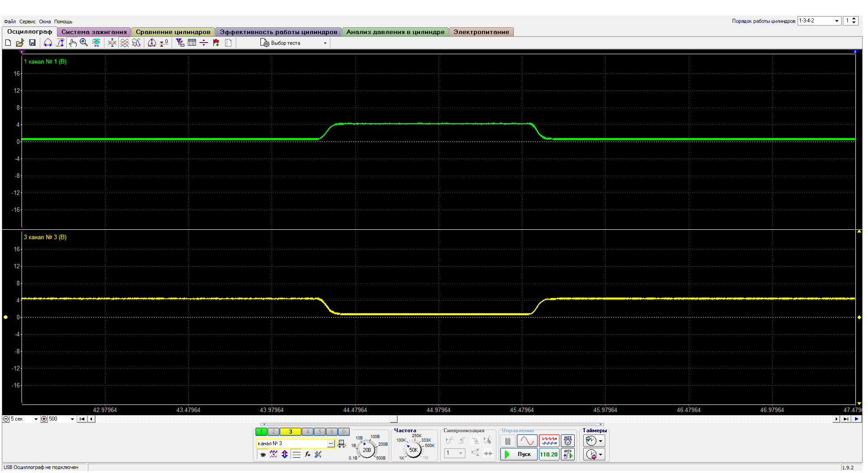Click the channel signal filter wave icon
Viewport: 868px width, 473px height.
click(x=273, y=455)
